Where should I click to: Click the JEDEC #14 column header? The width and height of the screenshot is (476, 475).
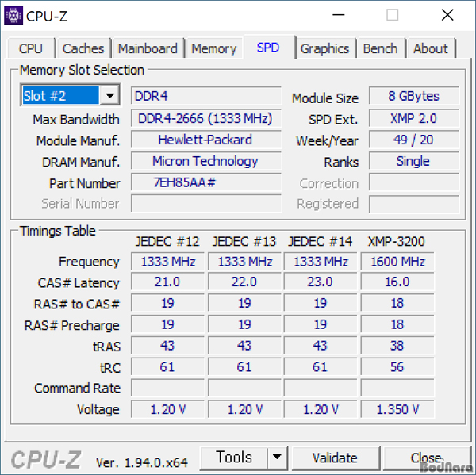coord(321,242)
